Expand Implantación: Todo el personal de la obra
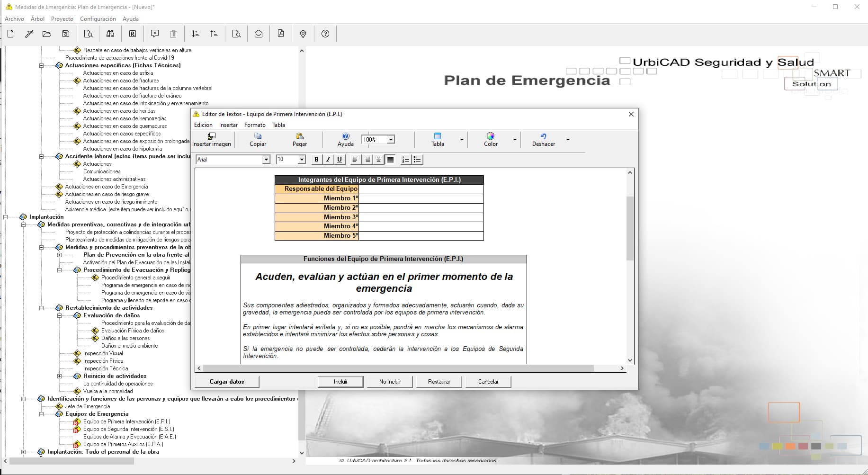The height and width of the screenshot is (475, 868). point(23,452)
